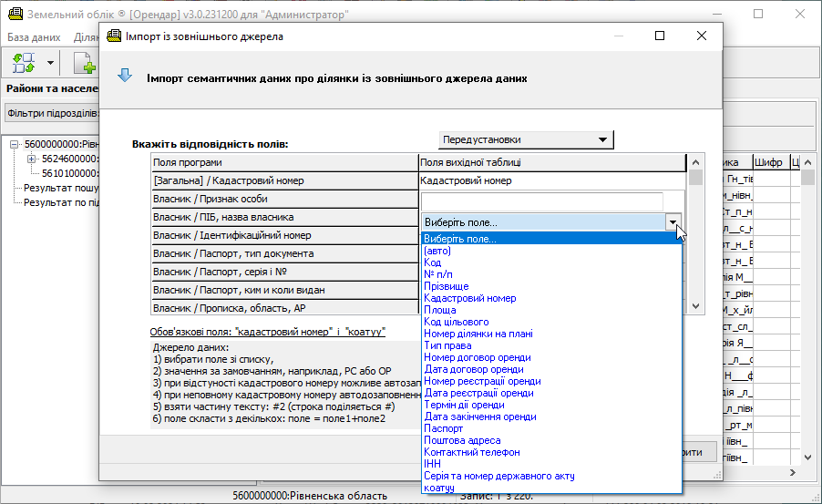Click the import dialog title icon

[x=114, y=36]
